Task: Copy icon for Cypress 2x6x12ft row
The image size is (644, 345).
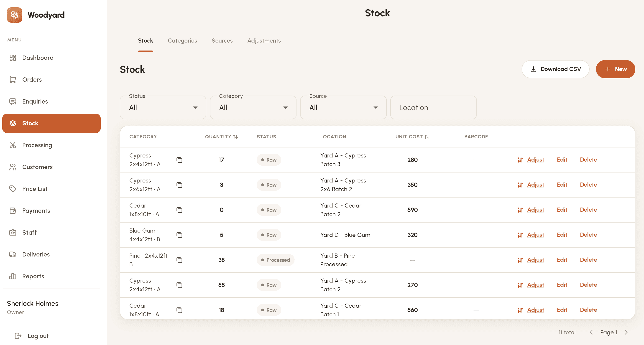Action: (x=179, y=185)
